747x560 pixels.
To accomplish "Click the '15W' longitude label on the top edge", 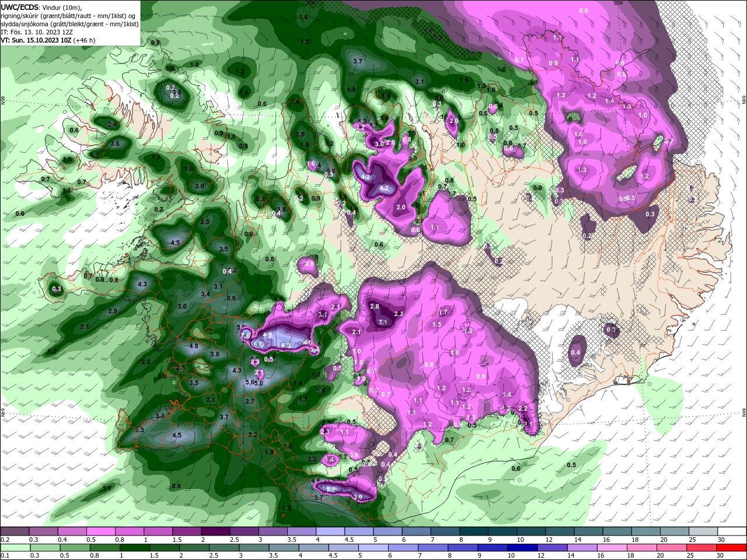I will [619, 3].
